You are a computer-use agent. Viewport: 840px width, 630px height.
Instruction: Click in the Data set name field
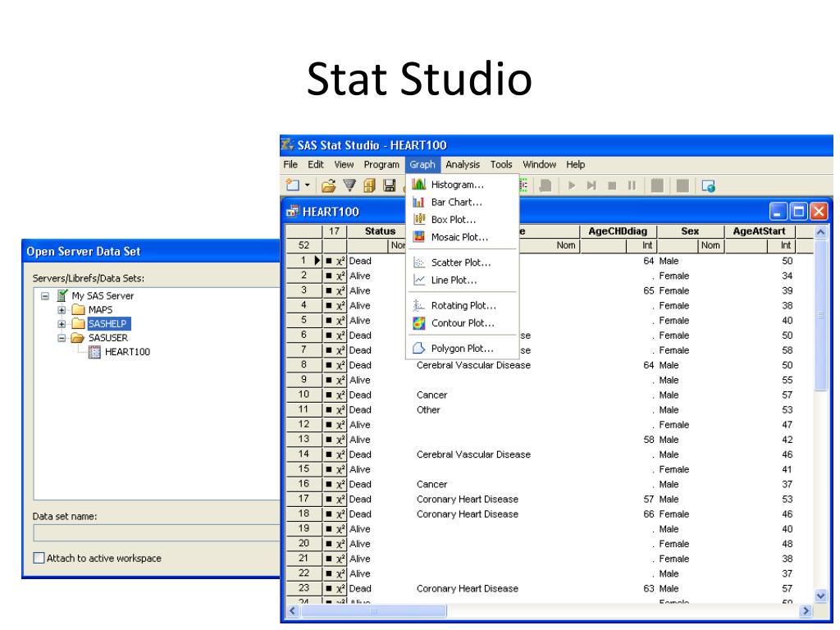pyautogui.click(x=157, y=532)
